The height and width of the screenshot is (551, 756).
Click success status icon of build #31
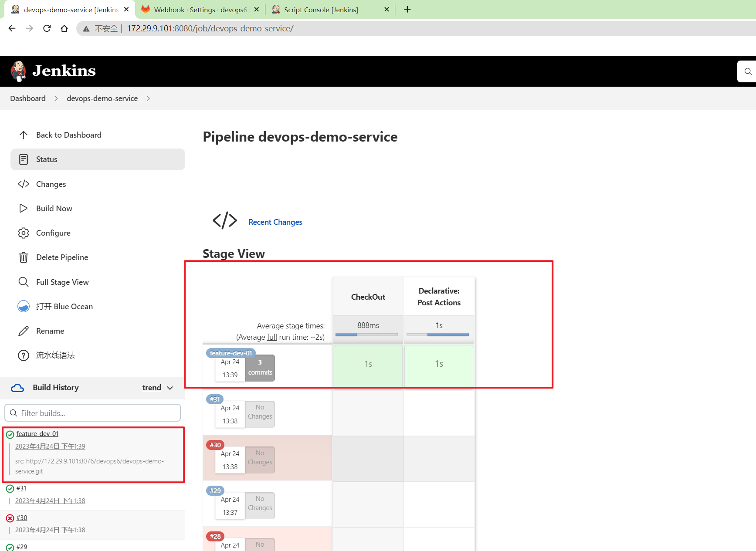(x=10, y=489)
